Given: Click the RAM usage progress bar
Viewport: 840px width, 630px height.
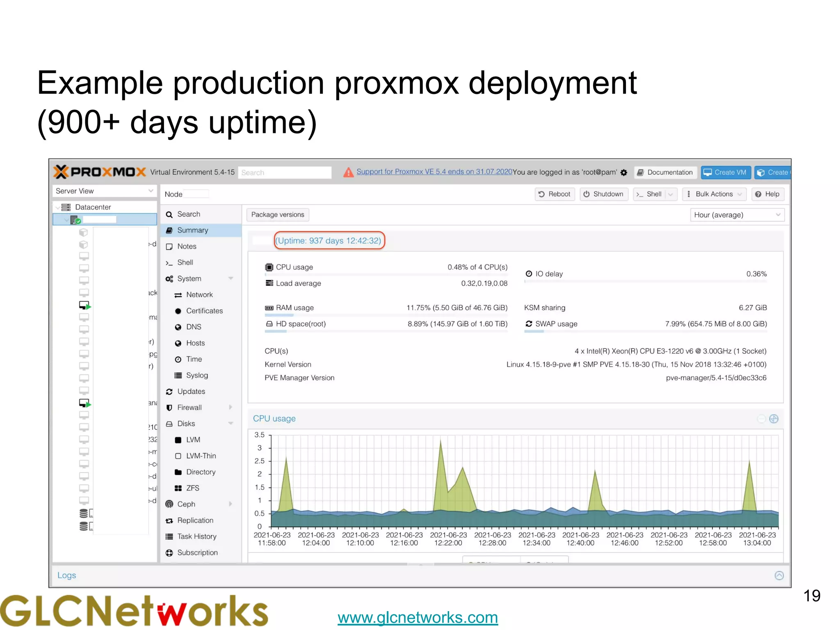Looking at the screenshot, I should [386, 315].
